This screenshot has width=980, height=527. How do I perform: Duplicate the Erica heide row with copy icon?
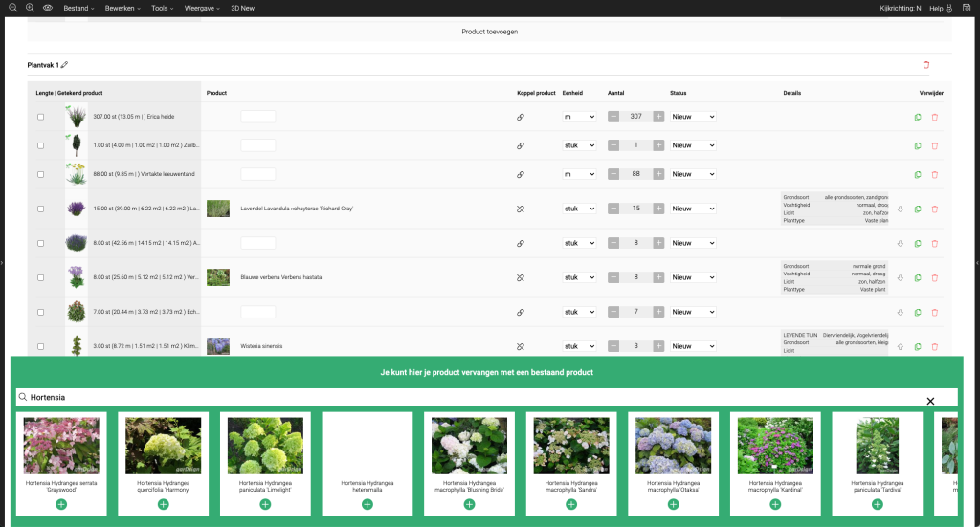(918, 117)
